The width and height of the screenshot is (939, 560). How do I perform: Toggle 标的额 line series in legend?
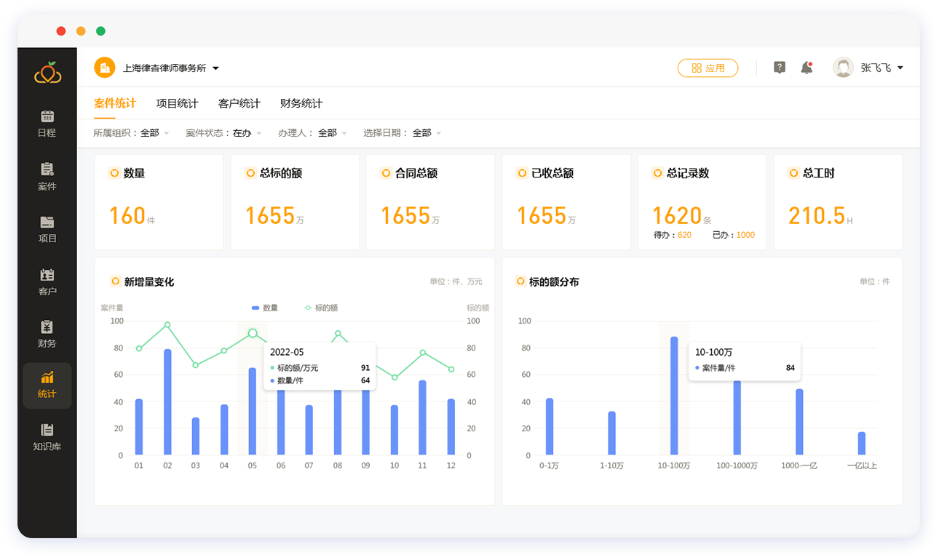pyautogui.click(x=321, y=308)
